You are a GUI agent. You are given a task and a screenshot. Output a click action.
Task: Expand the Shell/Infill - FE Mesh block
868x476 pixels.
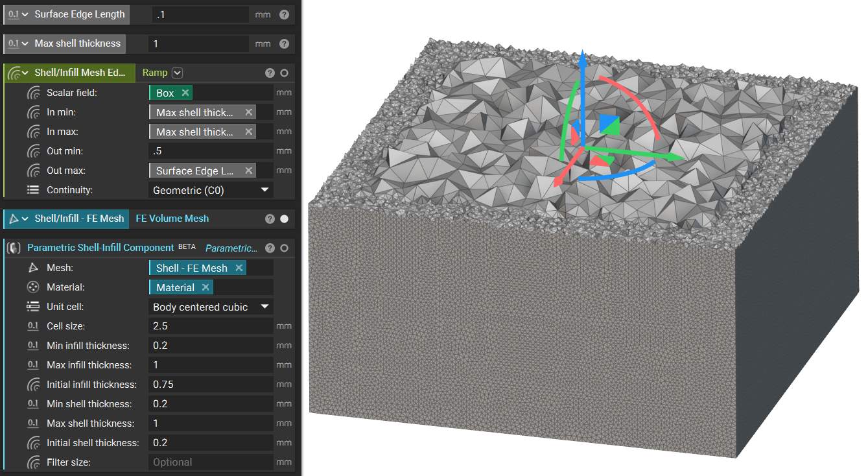tap(25, 219)
